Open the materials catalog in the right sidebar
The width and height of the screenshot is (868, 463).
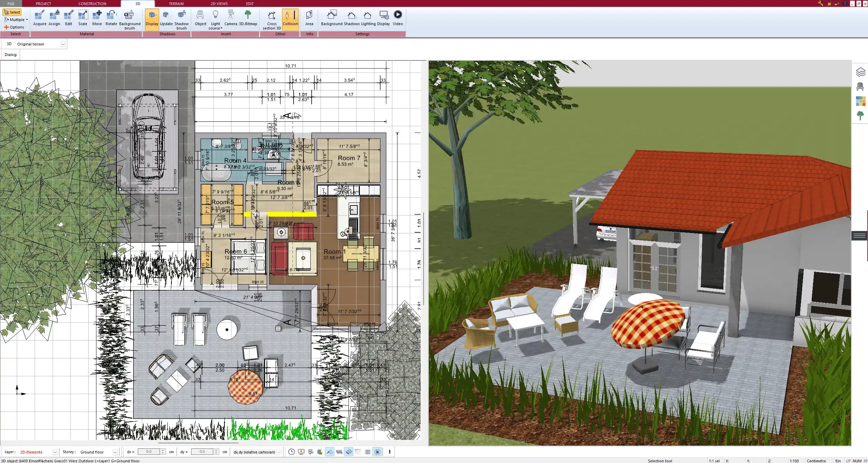tap(861, 101)
